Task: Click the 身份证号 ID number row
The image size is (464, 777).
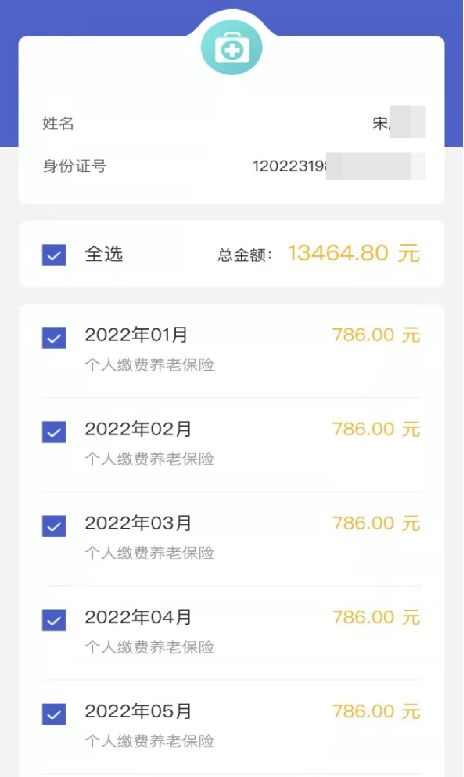Action: point(232,166)
